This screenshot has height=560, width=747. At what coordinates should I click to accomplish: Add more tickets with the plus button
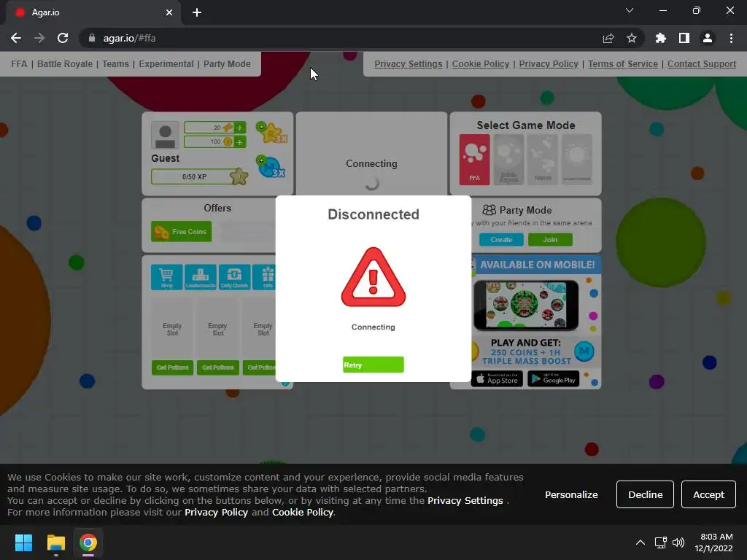click(239, 128)
